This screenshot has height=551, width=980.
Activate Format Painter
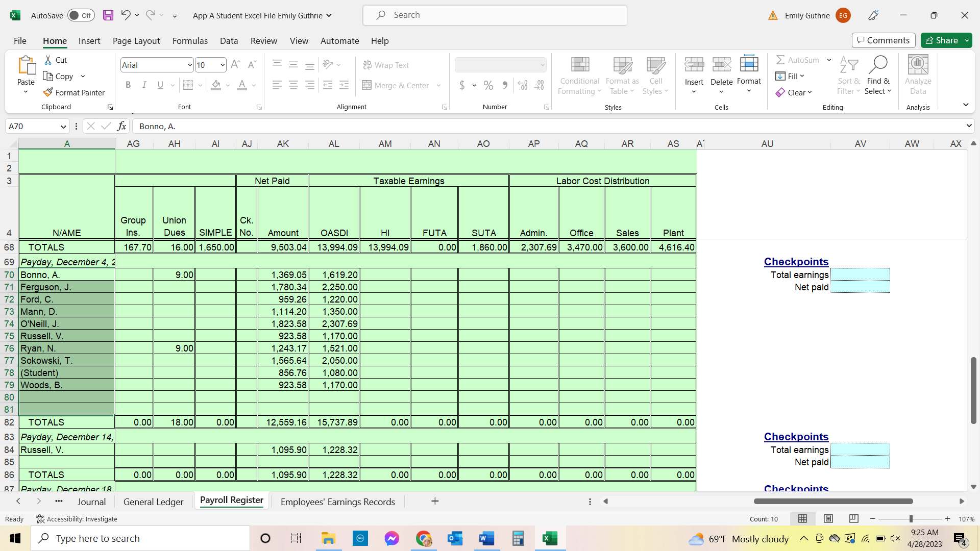coord(74,93)
